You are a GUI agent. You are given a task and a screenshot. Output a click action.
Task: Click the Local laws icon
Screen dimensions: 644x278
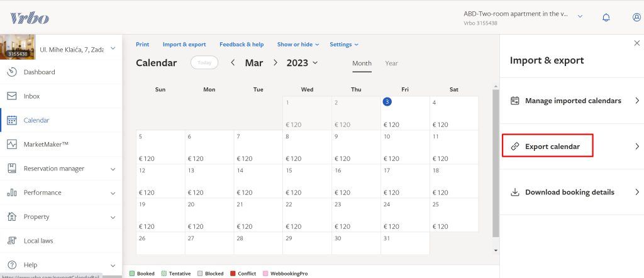(x=12, y=240)
